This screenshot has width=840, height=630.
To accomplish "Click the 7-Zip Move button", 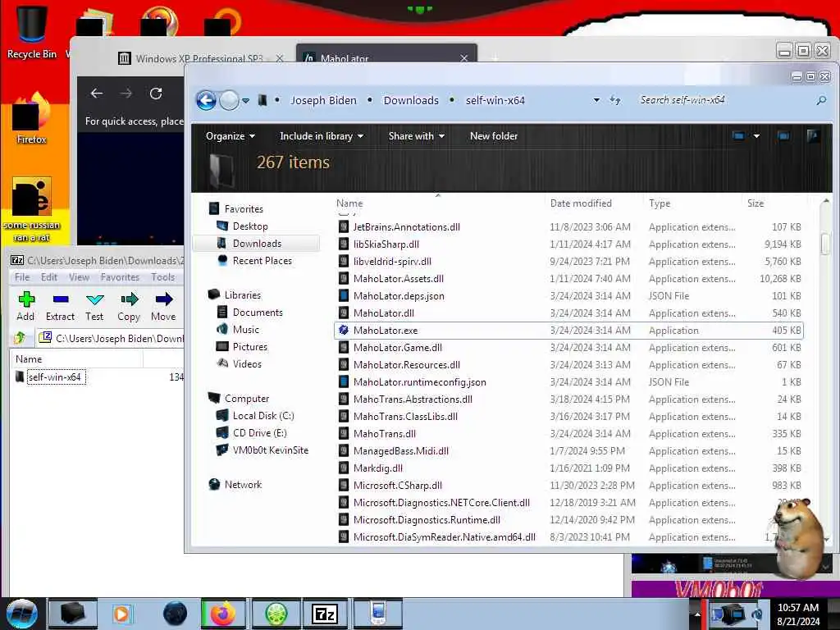I will click(x=163, y=306).
